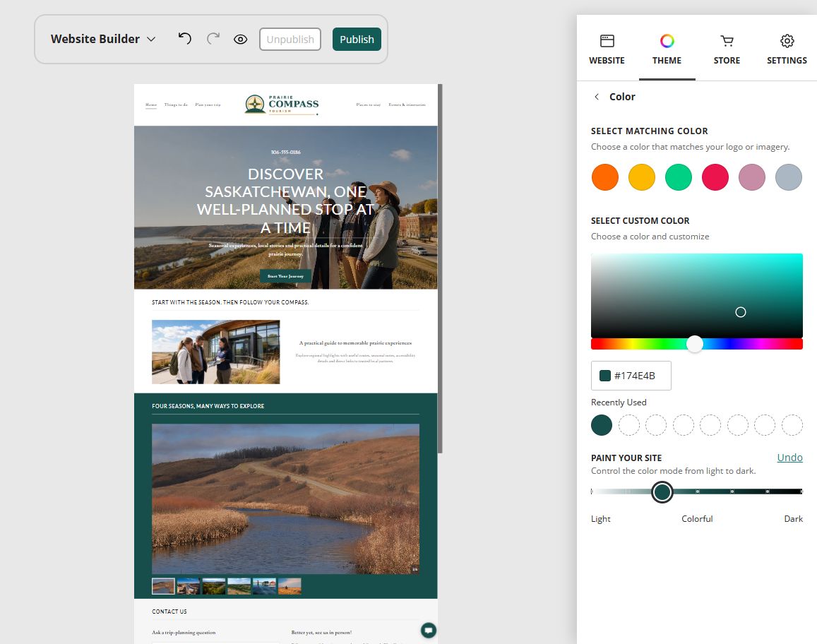Image resolution: width=817 pixels, height=644 pixels.
Task: Click the Start Your Journey button
Action: coord(285,276)
